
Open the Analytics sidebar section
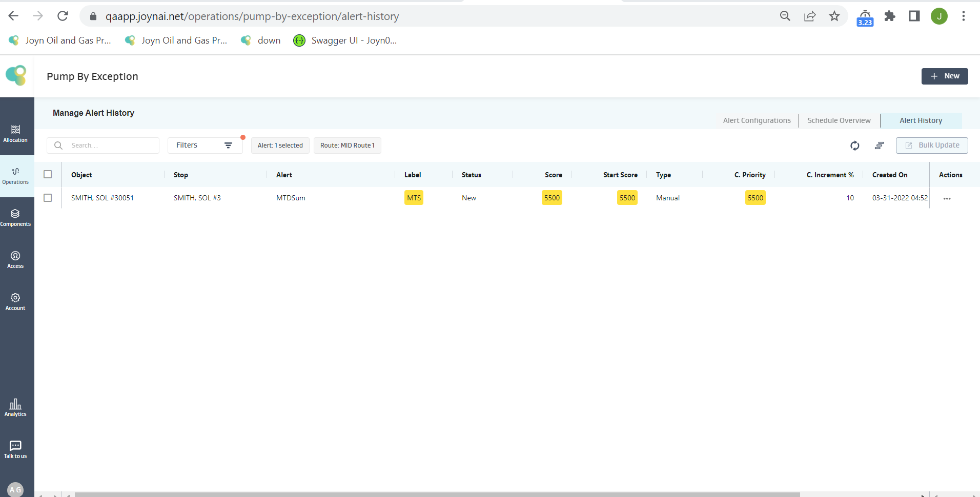click(x=15, y=408)
